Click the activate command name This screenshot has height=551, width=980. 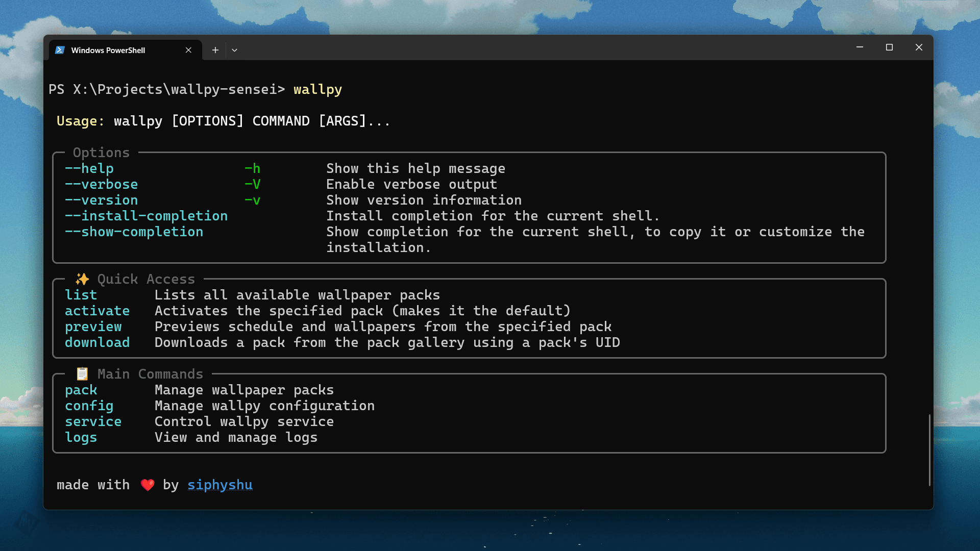click(97, 311)
